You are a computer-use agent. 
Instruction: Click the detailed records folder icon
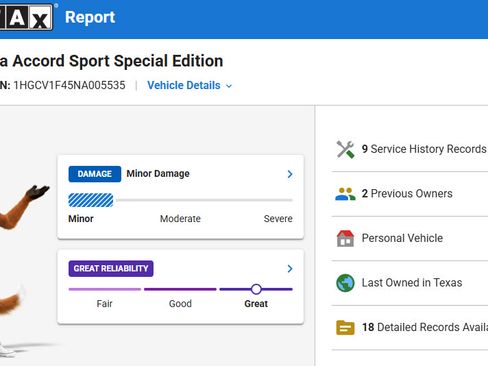tap(345, 327)
